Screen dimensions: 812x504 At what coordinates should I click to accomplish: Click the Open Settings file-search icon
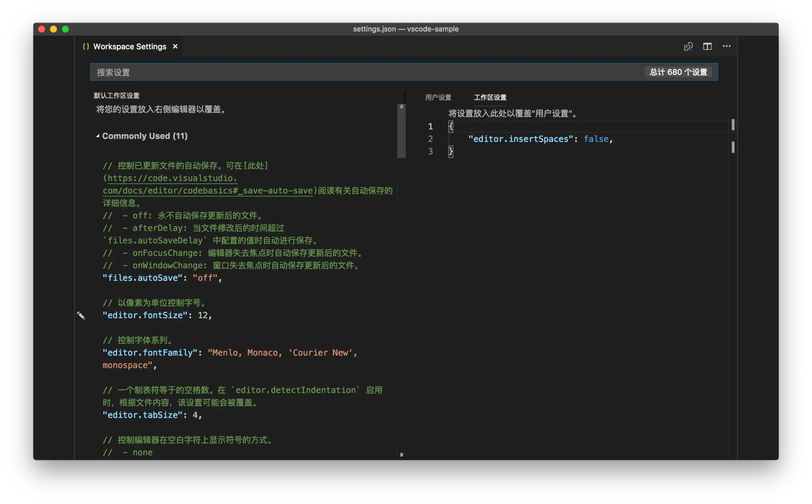pos(688,47)
